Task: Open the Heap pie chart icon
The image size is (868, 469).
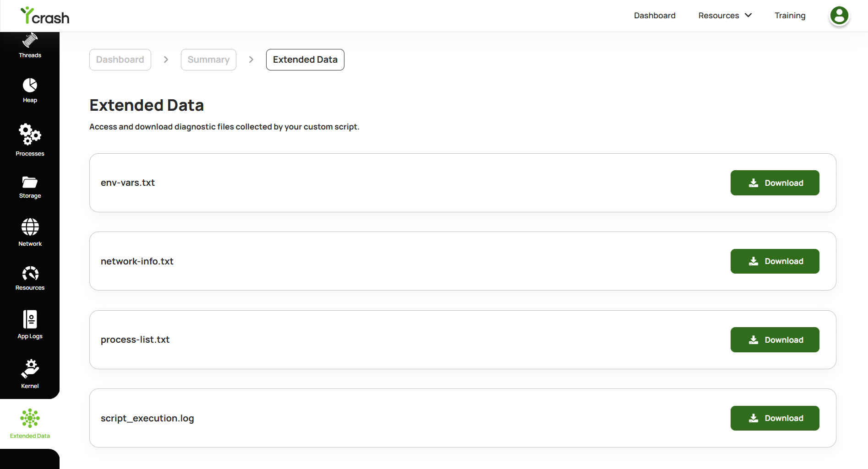Action: click(30, 85)
